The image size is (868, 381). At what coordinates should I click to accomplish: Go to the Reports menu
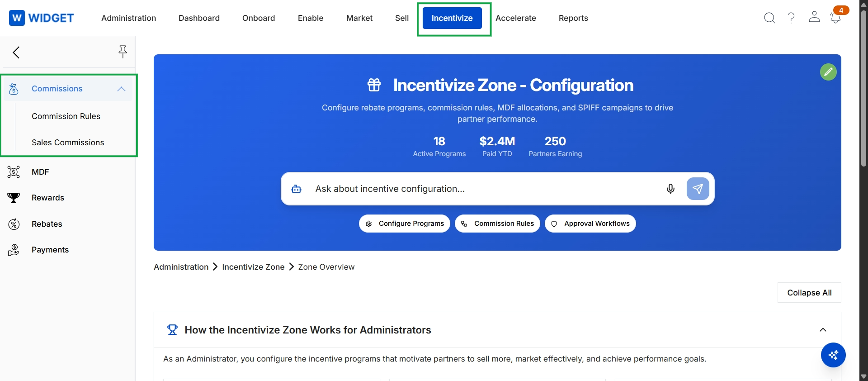pyautogui.click(x=573, y=18)
